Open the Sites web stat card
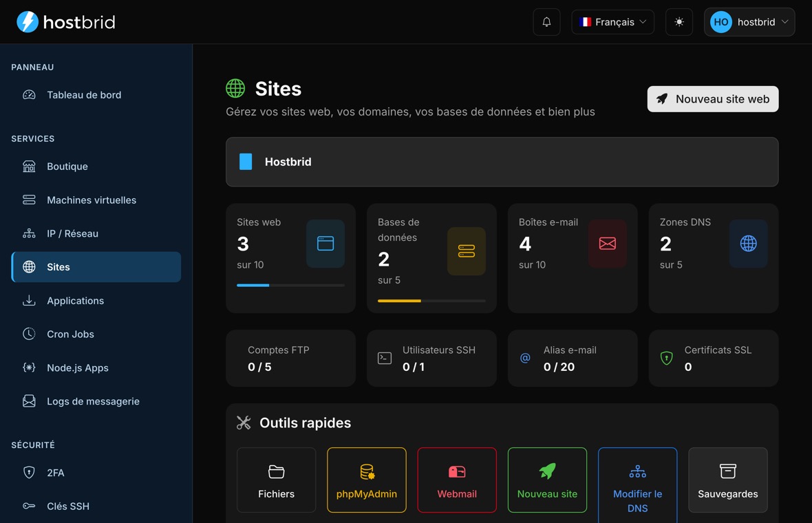The width and height of the screenshot is (812, 523). [x=290, y=258]
